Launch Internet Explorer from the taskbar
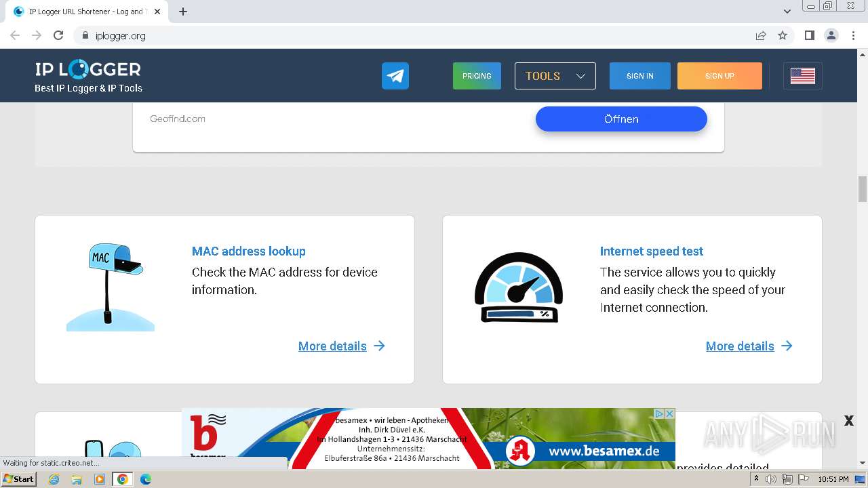This screenshot has height=488, width=868. 54,479
